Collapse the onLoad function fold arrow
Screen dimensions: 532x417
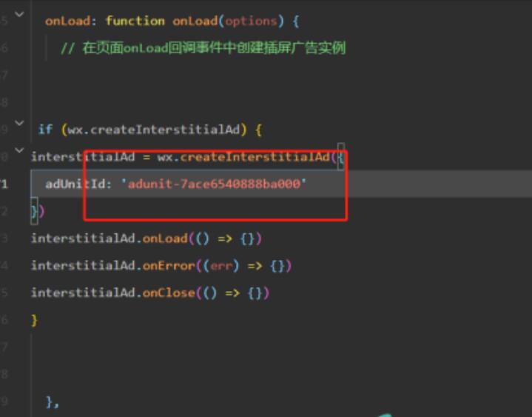pos(19,14)
